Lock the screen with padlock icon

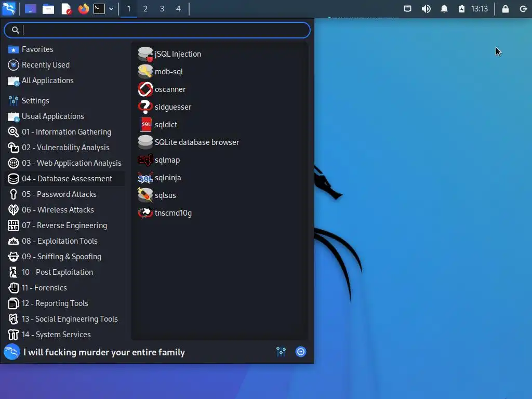coord(505,9)
